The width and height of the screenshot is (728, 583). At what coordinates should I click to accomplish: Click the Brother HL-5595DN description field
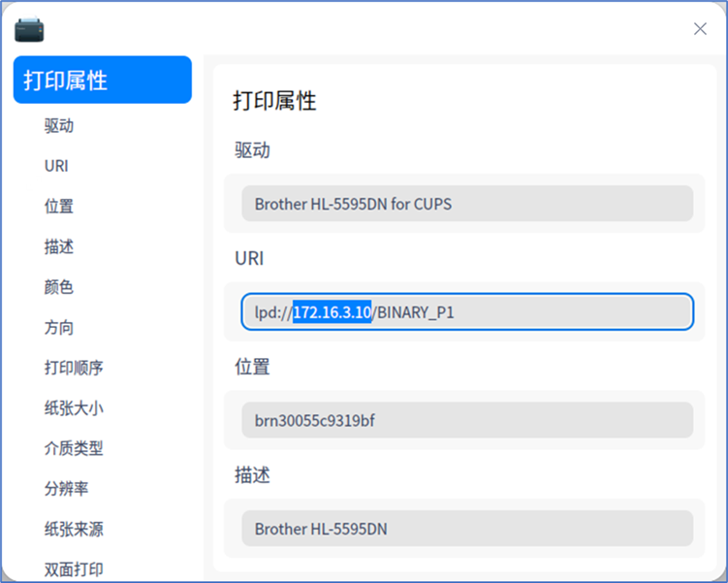click(467, 529)
